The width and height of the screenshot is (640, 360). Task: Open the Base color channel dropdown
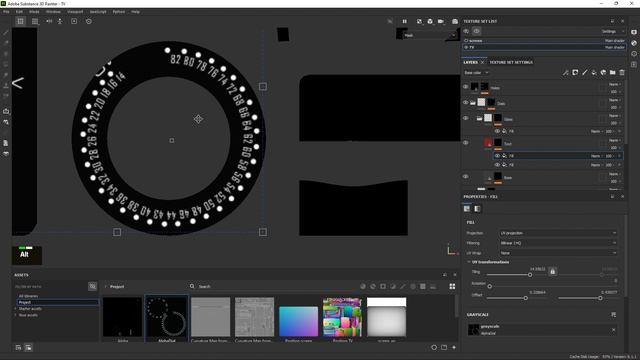476,73
